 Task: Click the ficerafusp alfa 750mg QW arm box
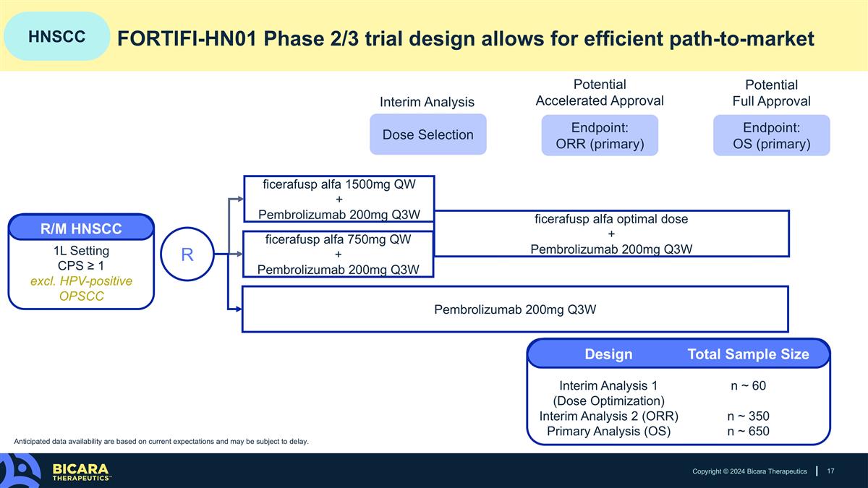(x=339, y=254)
